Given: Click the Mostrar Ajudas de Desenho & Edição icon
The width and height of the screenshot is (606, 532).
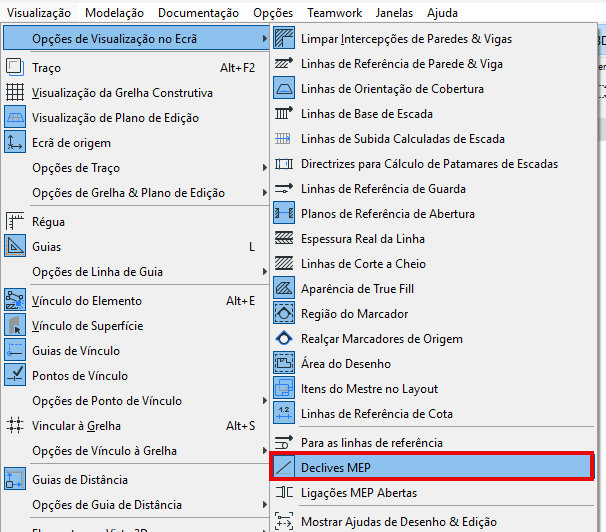Looking at the screenshot, I should pyautogui.click(x=284, y=521).
